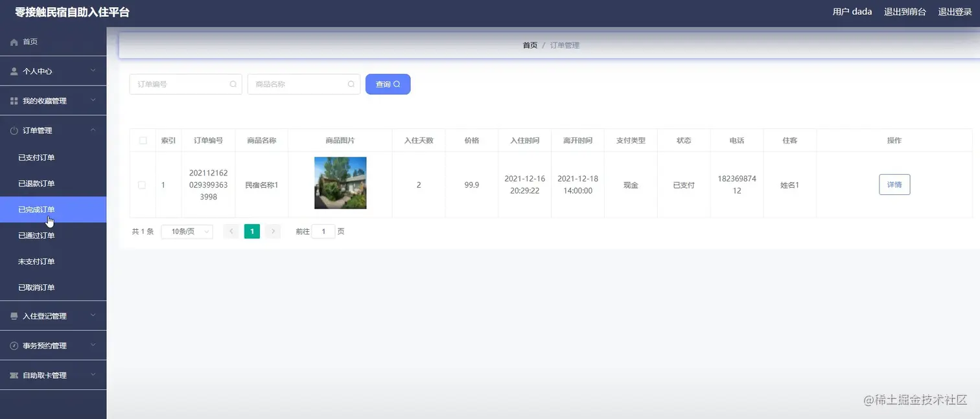This screenshot has width=980, height=419.
Task: Click the homestay photo thumbnail in the table
Action: [x=340, y=183]
